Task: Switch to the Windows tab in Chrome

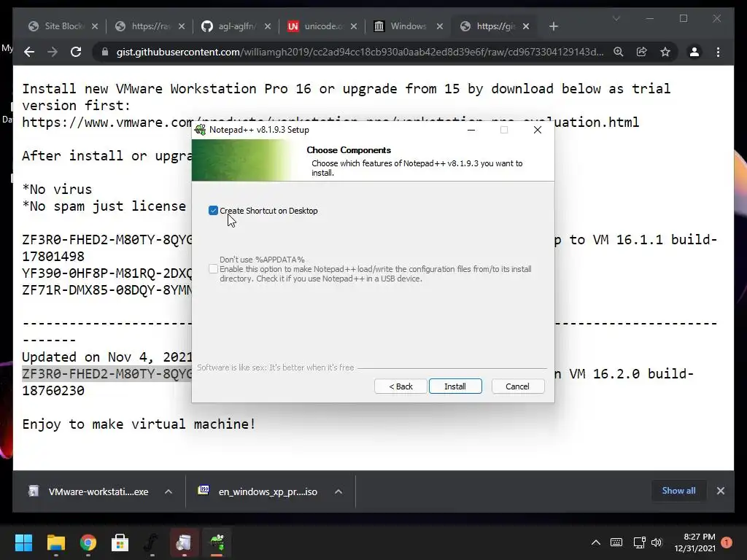Action: 407,26
